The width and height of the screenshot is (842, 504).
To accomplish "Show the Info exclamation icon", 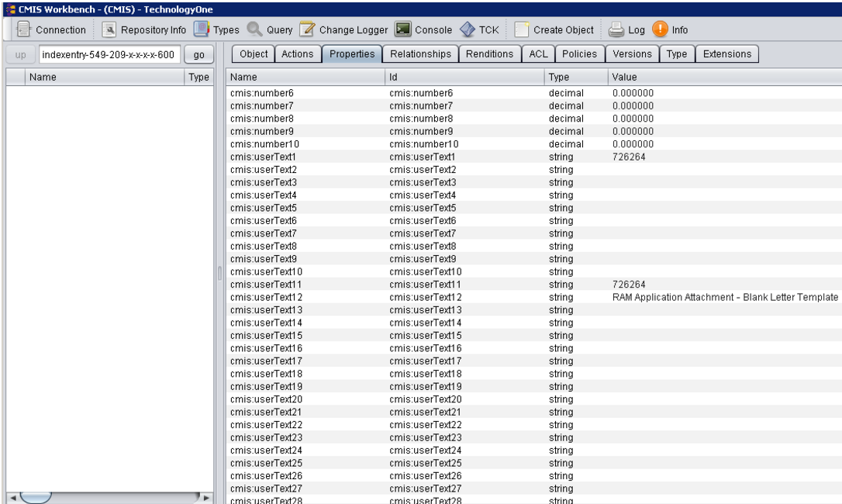I will [x=660, y=29].
